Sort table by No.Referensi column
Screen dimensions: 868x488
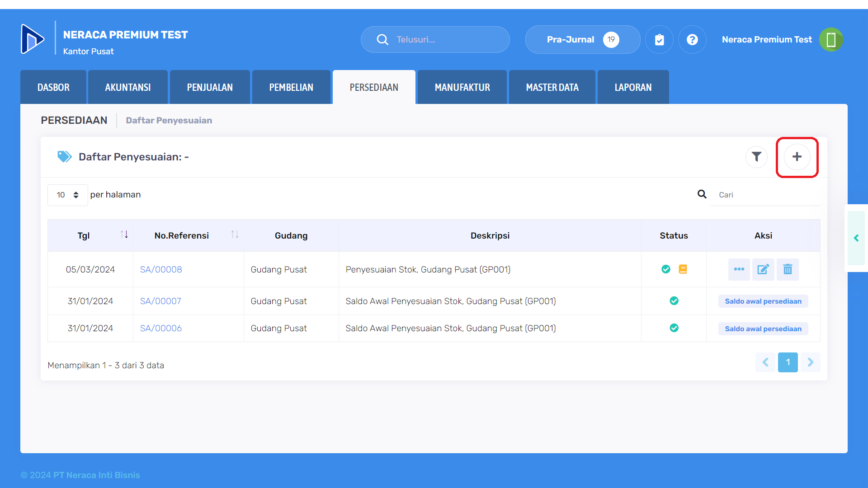235,235
